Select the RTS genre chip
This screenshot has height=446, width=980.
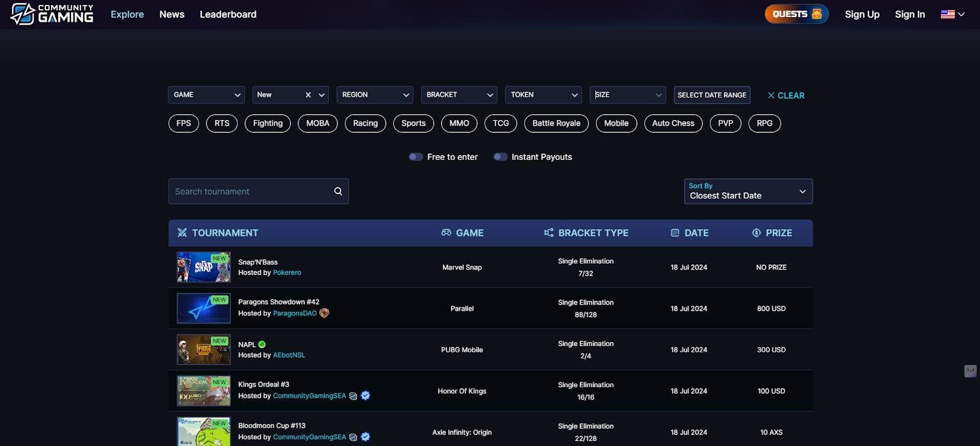pyautogui.click(x=222, y=123)
